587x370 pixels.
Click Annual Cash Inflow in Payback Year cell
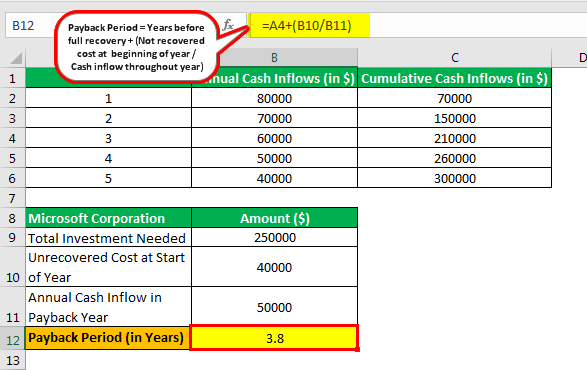[108, 306]
